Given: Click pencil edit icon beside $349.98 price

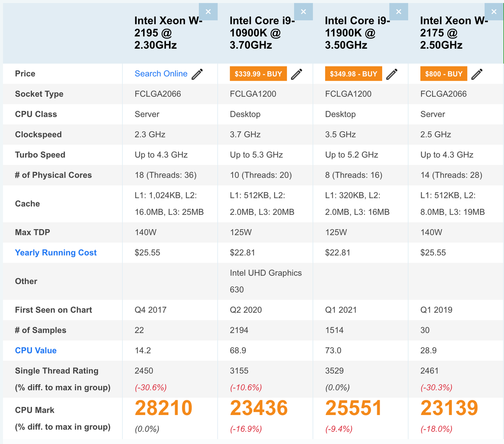Looking at the screenshot, I should (392, 74).
